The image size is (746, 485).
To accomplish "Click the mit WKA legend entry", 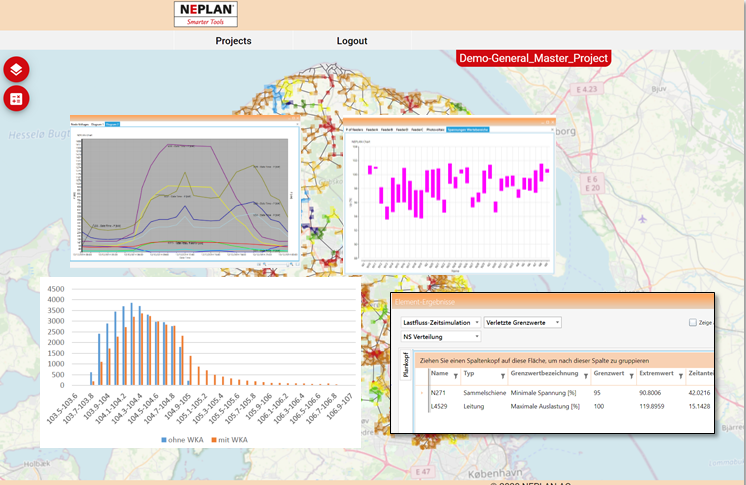I will click(x=230, y=440).
